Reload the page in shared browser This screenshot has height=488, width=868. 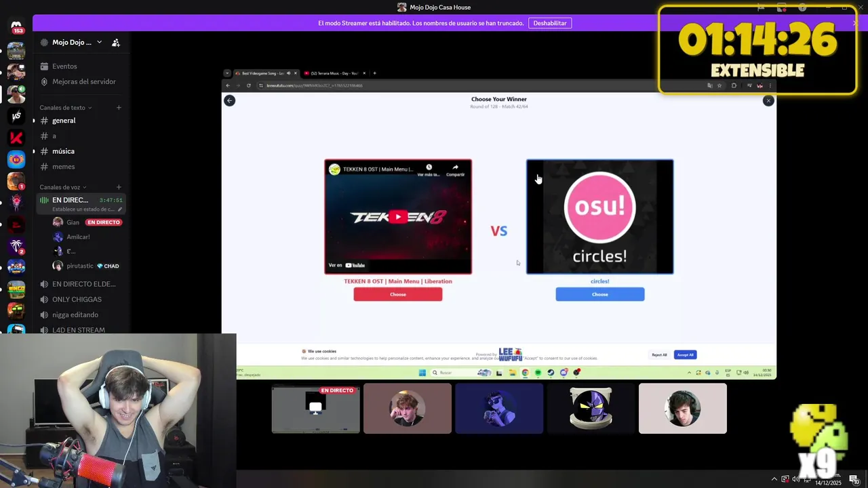(x=249, y=85)
